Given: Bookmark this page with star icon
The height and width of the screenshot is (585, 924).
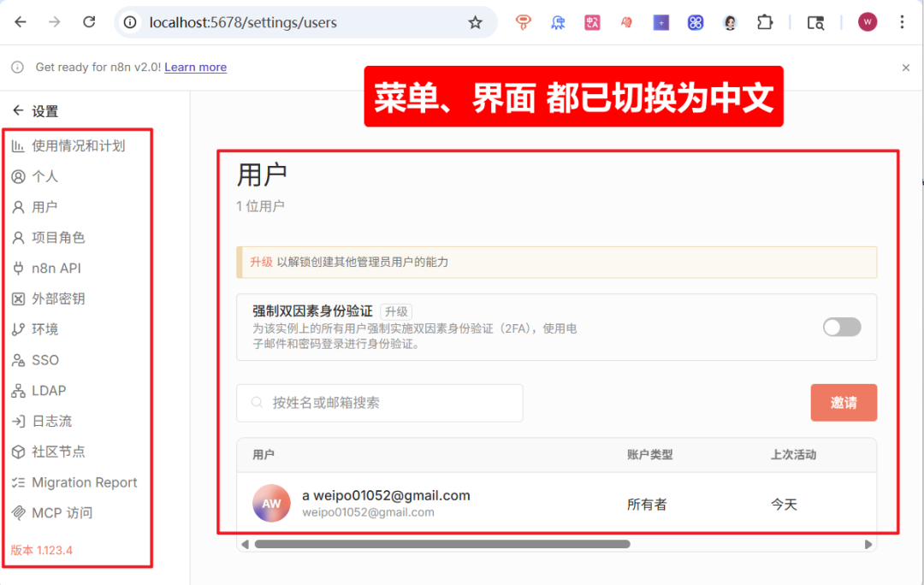Looking at the screenshot, I should (x=475, y=22).
